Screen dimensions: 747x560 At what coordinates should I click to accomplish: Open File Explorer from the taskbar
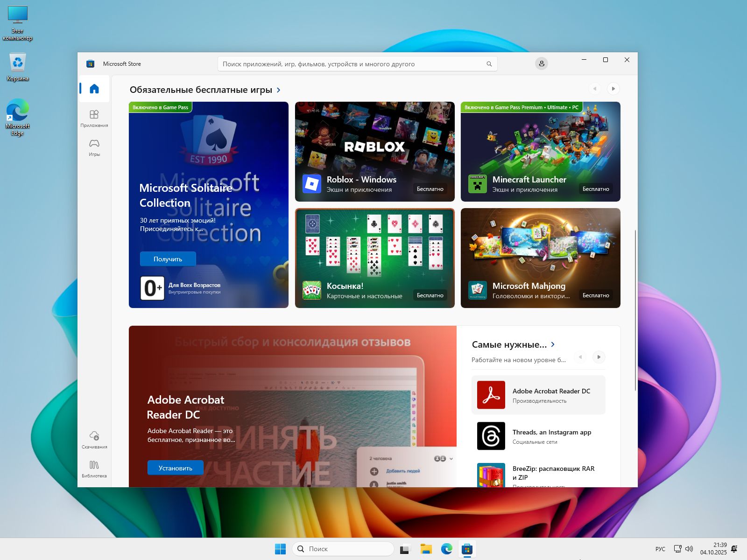click(x=426, y=549)
